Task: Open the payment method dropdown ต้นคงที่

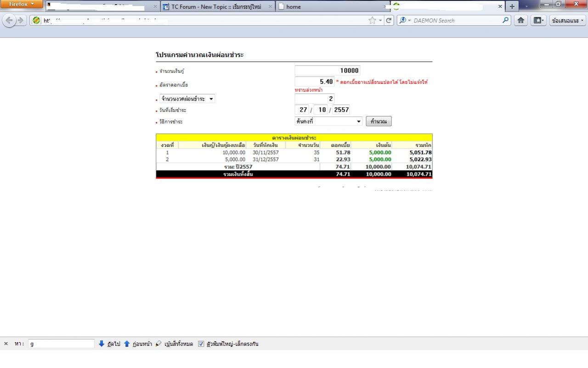Action: pos(329,121)
